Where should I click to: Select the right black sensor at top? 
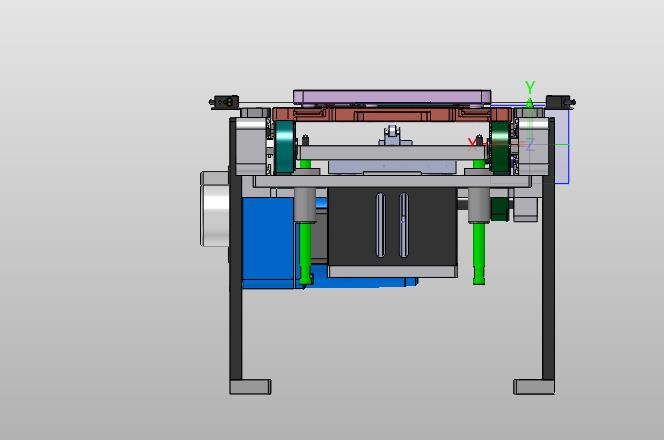pyautogui.click(x=560, y=102)
